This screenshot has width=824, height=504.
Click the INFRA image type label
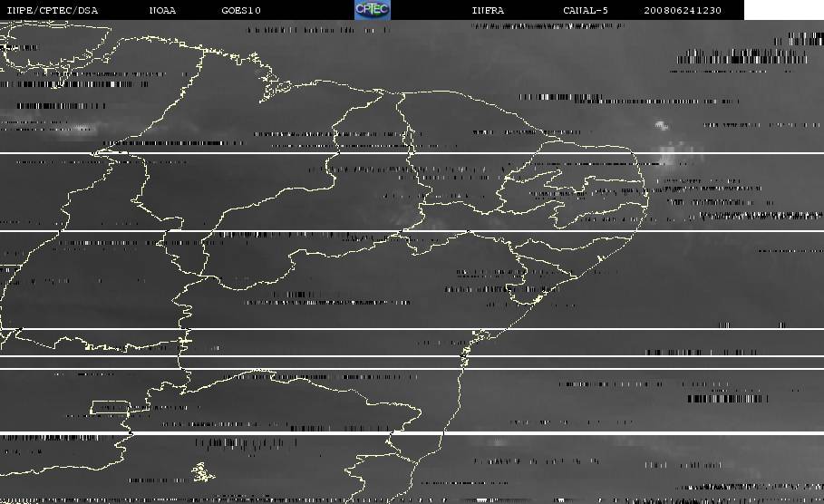[x=488, y=11]
